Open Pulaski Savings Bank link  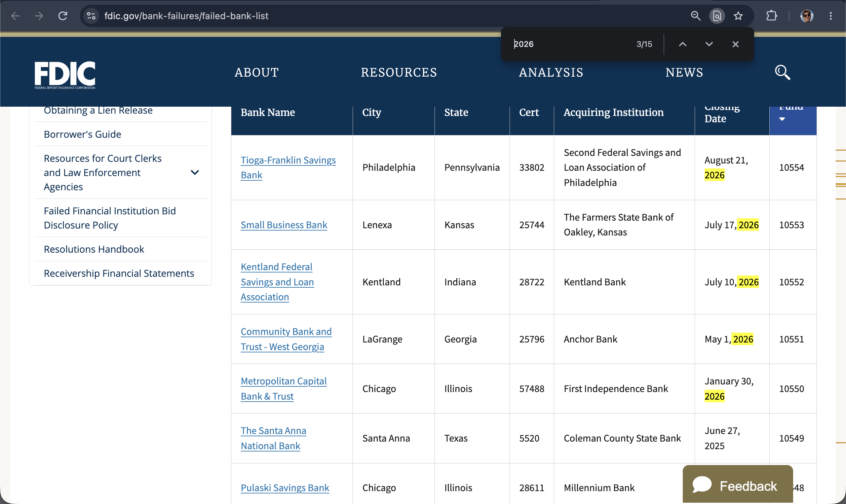[285, 488]
